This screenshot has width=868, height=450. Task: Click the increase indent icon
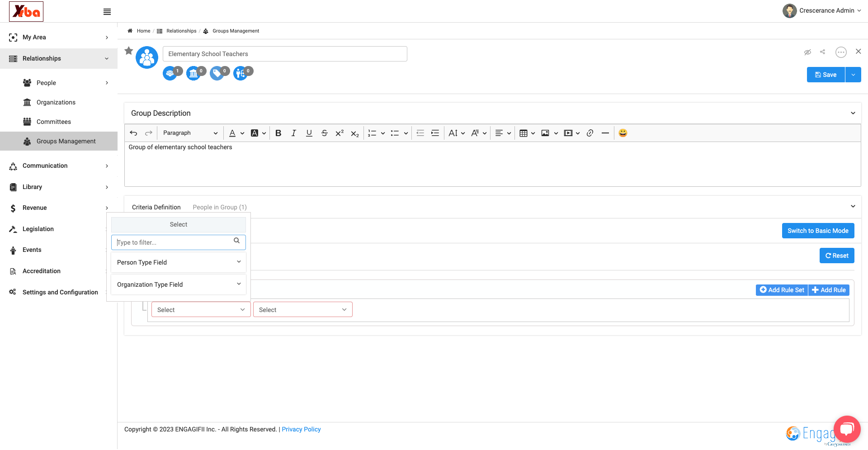click(435, 133)
